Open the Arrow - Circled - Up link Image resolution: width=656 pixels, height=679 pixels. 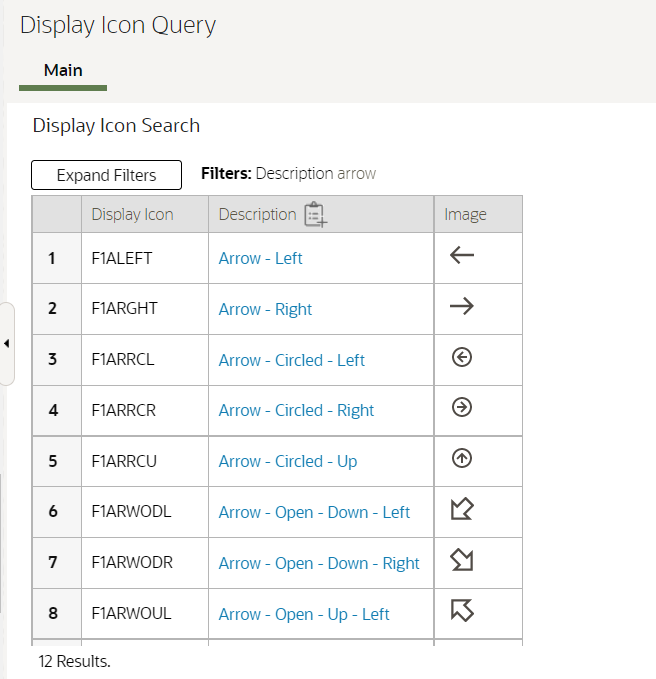tap(287, 461)
